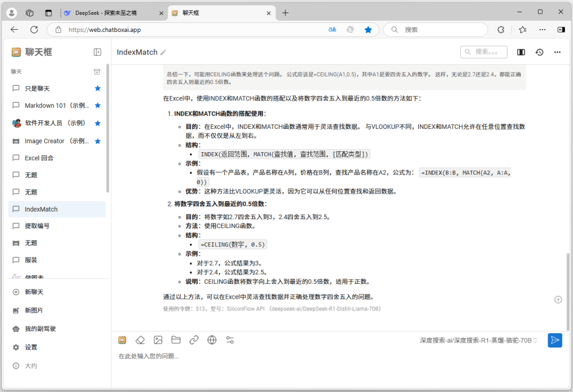Viewport: 573px width, 392px height.
Task: Send the message with the paper plane button
Action: 555,340
